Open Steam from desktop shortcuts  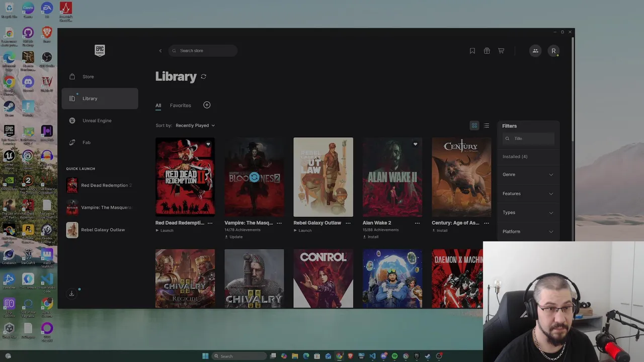tap(9, 108)
